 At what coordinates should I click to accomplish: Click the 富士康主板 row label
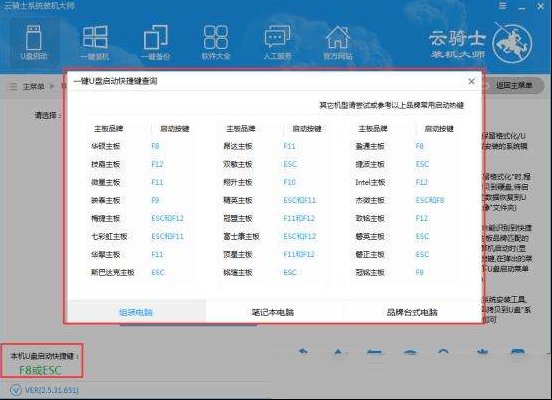pyautogui.click(x=242, y=236)
